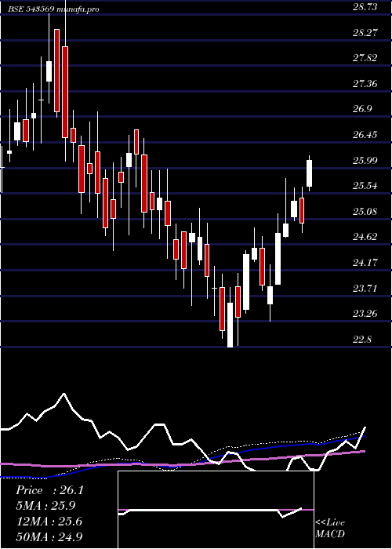The height and width of the screenshot is (549, 392).
Task: Click the BSE 543569 munafa.pro title
Action: 53,9
